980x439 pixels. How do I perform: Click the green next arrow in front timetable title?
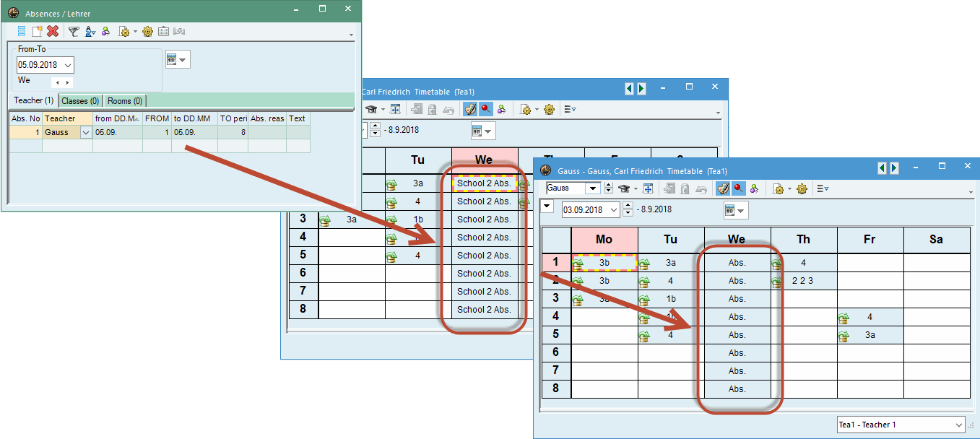pos(894,168)
